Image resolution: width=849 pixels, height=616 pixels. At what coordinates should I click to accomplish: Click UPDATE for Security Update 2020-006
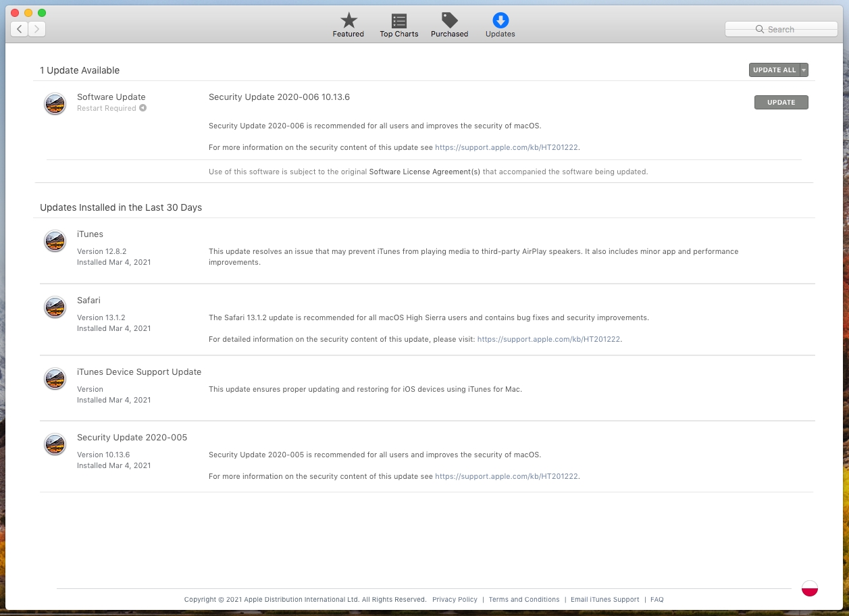point(781,103)
